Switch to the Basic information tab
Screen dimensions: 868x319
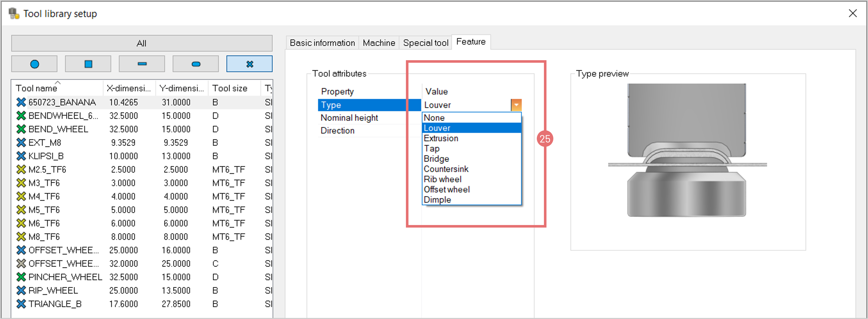point(322,43)
